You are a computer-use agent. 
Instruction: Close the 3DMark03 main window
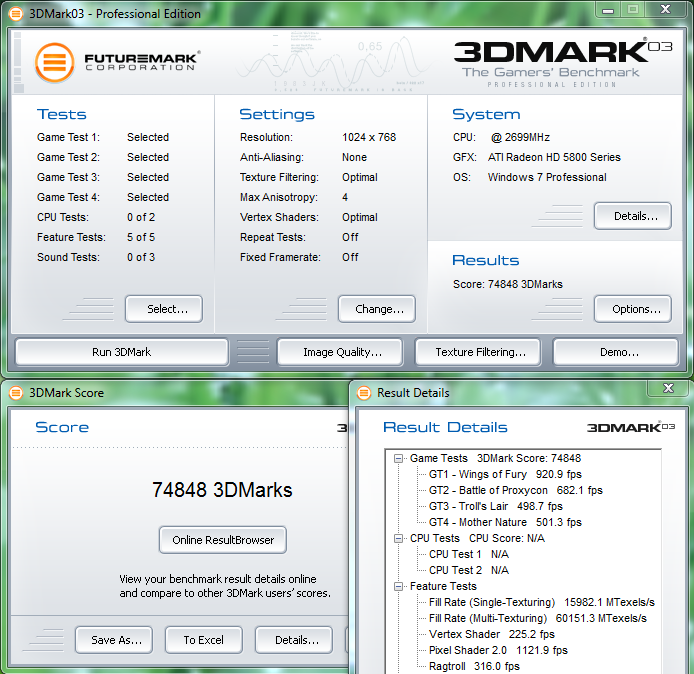(665, 10)
